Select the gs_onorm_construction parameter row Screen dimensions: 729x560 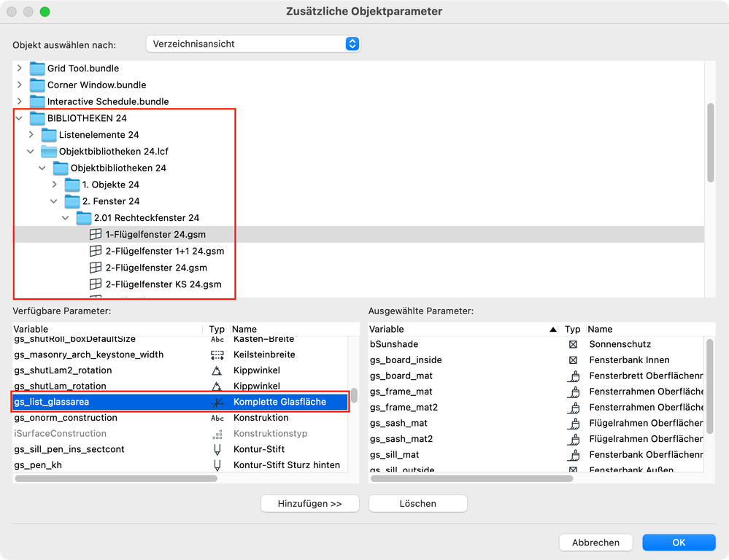(66, 419)
